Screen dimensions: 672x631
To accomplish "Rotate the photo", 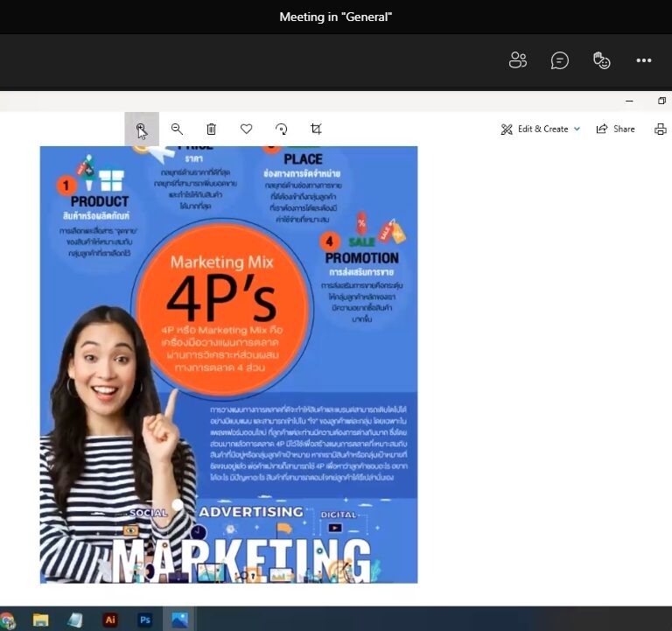I will tap(281, 129).
